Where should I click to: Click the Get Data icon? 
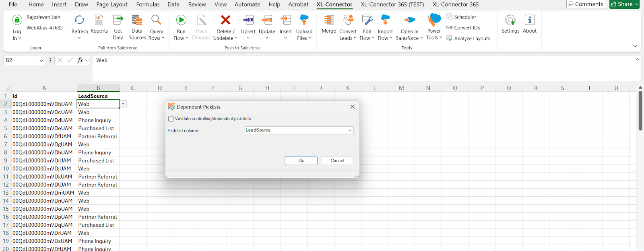point(118,20)
